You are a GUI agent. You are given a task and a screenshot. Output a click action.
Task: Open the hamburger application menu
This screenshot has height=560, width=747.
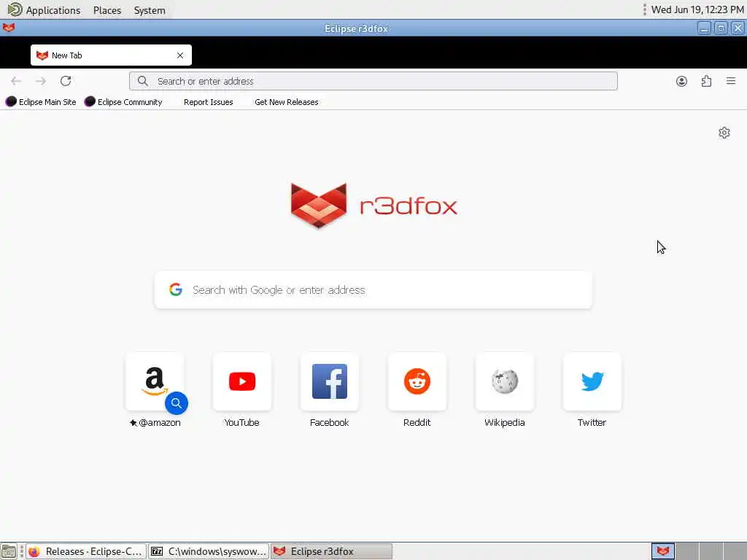[731, 81]
